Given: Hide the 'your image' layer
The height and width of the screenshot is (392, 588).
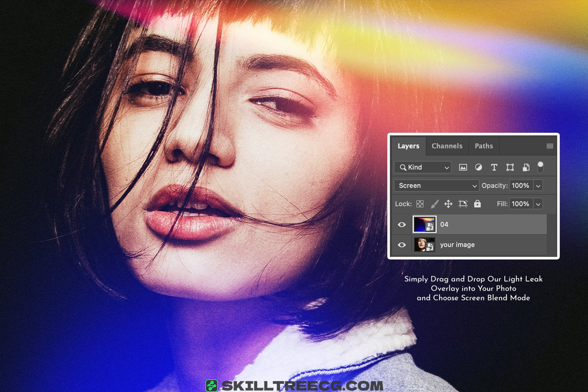Looking at the screenshot, I should 402,245.
